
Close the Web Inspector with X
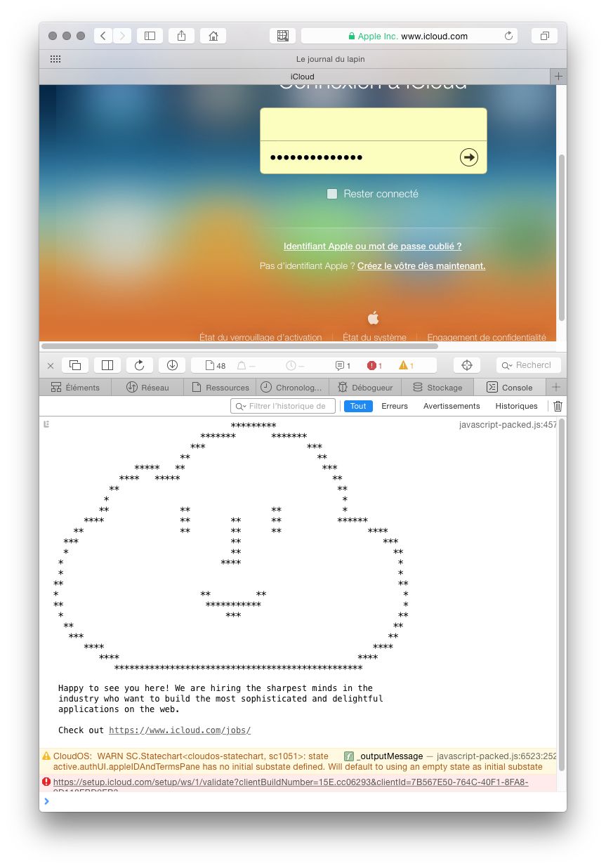pos(51,365)
